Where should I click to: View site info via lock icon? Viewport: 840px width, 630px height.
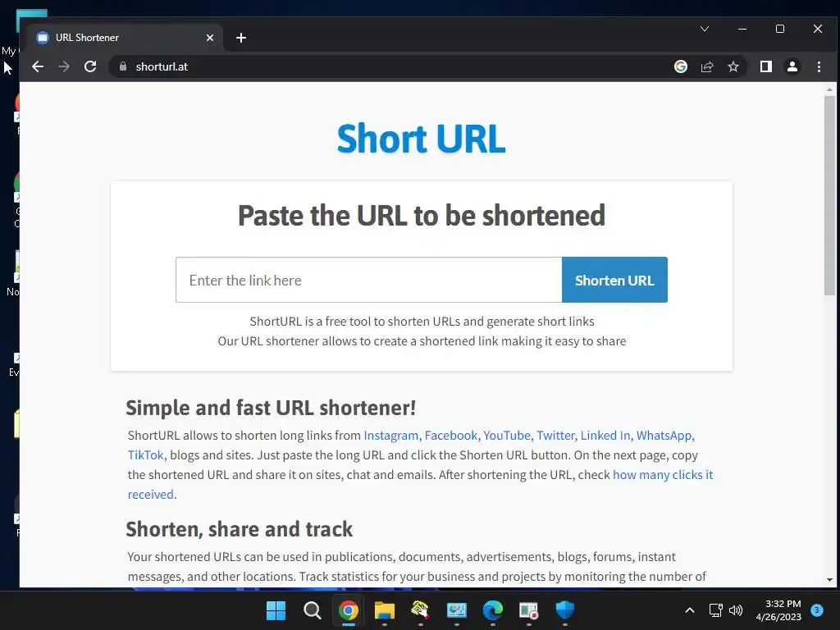pos(123,66)
